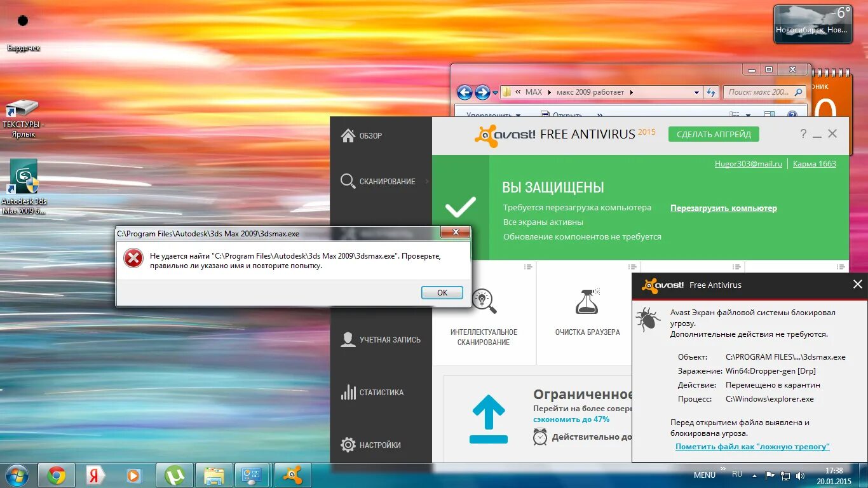The width and height of the screenshot is (868, 488).
Task: Click the Сканирование magnifier icon
Action: (348, 181)
